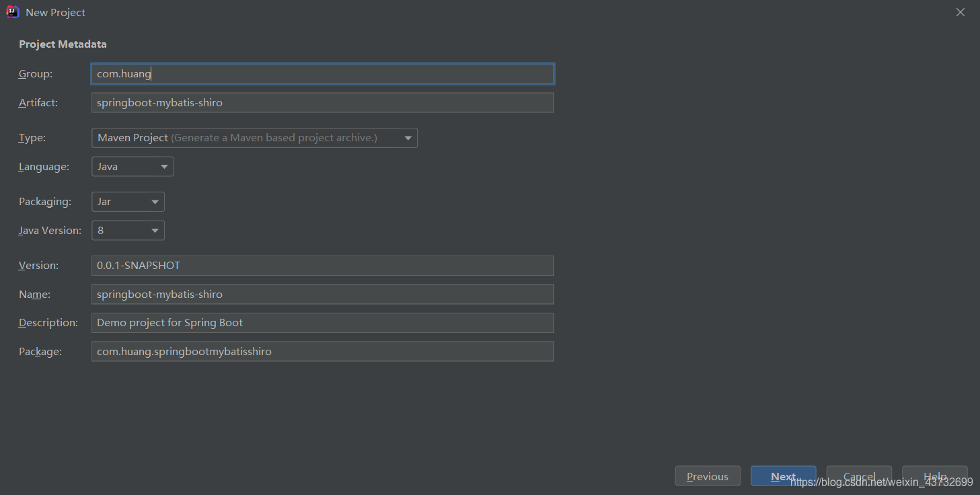Click the Packaging label

[x=45, y=202]
